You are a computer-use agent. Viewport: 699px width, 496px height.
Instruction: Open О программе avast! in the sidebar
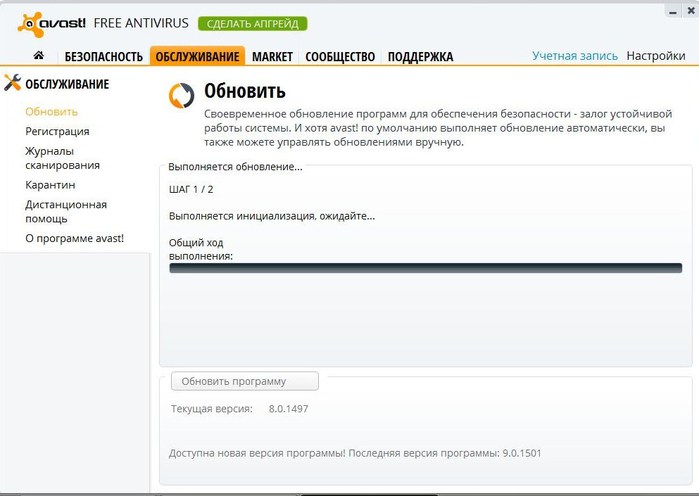coord(74,238)
